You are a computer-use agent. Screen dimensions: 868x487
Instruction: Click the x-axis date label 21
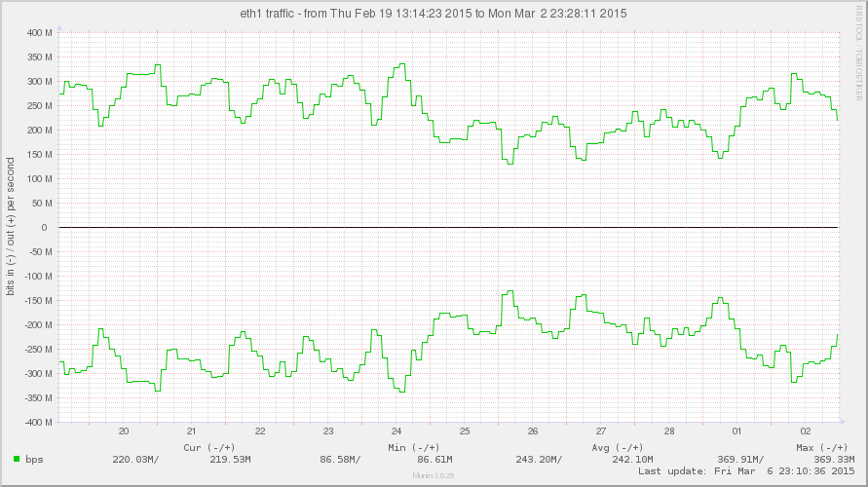click(x=192, y=431)
